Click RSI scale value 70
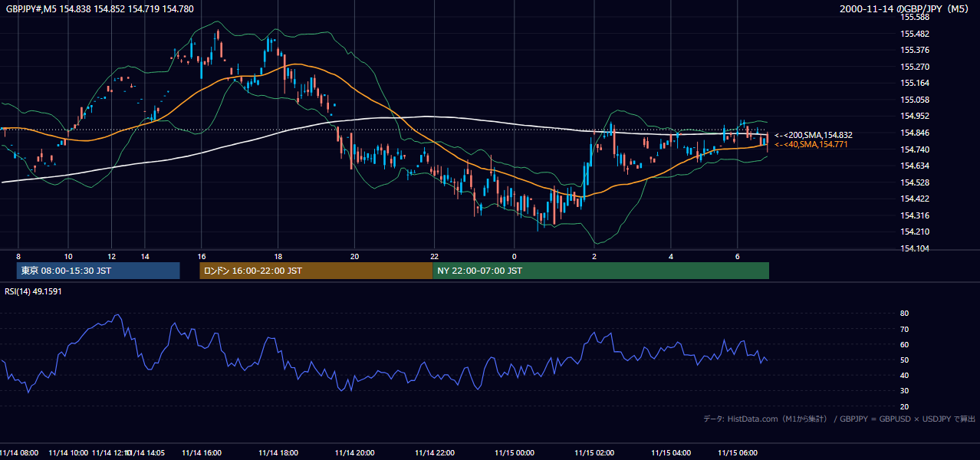This screenshot has width=980, height=460. pyautogui.click(x=904, y=329)
